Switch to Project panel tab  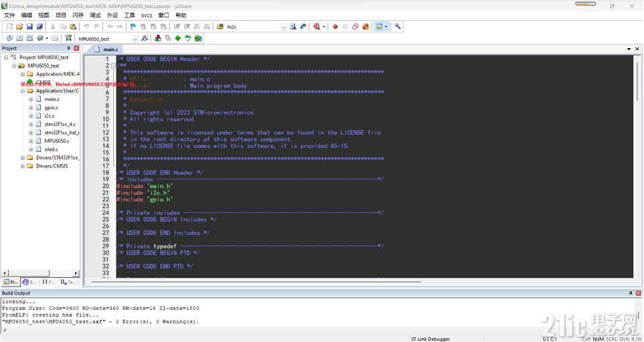coord(11,282)
